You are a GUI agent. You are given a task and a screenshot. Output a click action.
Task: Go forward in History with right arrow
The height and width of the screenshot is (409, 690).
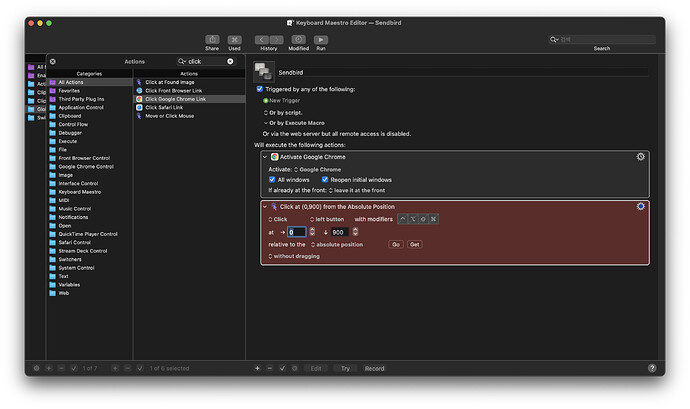(276, 40)
